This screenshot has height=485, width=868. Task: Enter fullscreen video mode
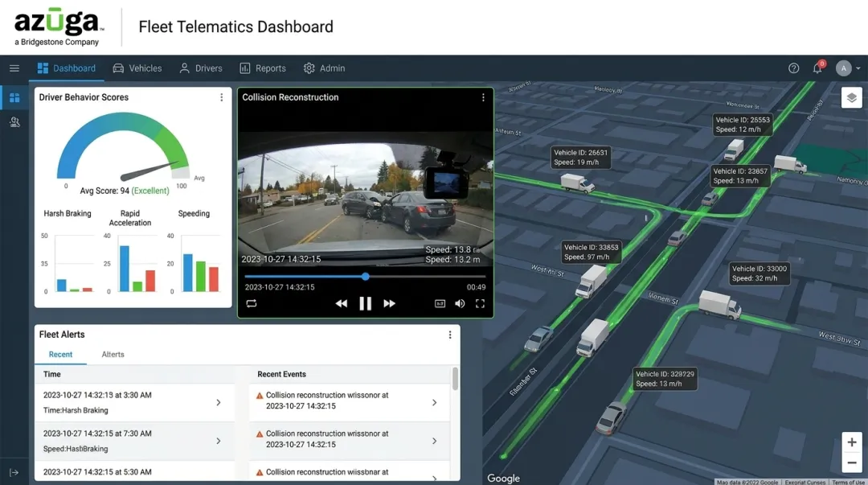click(x=480, y=303)
